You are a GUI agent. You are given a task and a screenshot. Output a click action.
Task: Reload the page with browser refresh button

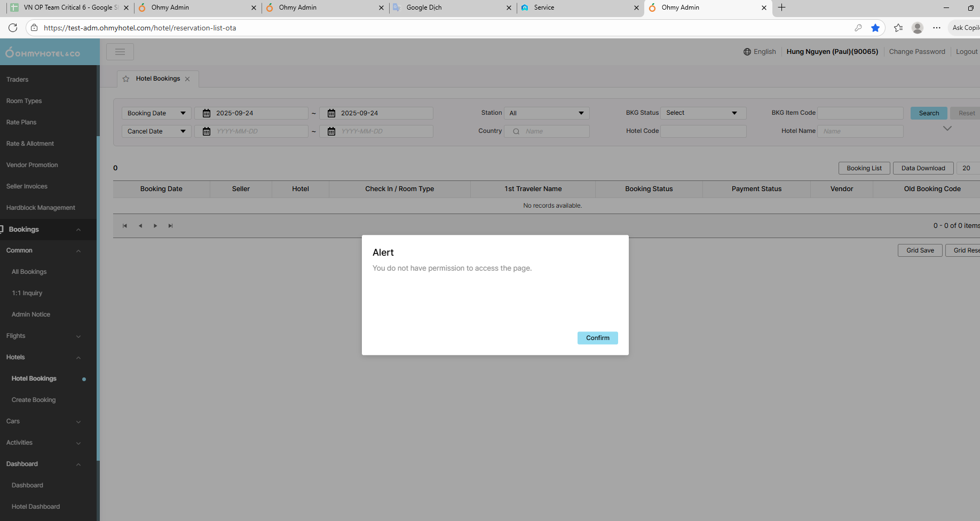13,28
